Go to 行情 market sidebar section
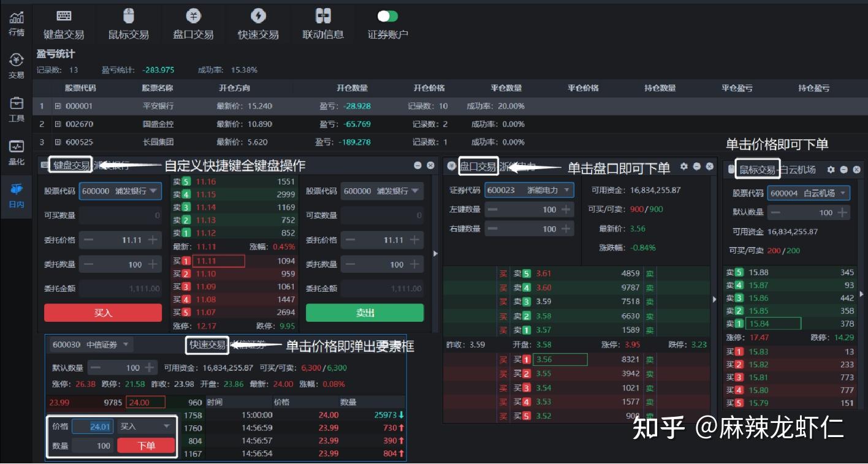 (x=17, y=23)
